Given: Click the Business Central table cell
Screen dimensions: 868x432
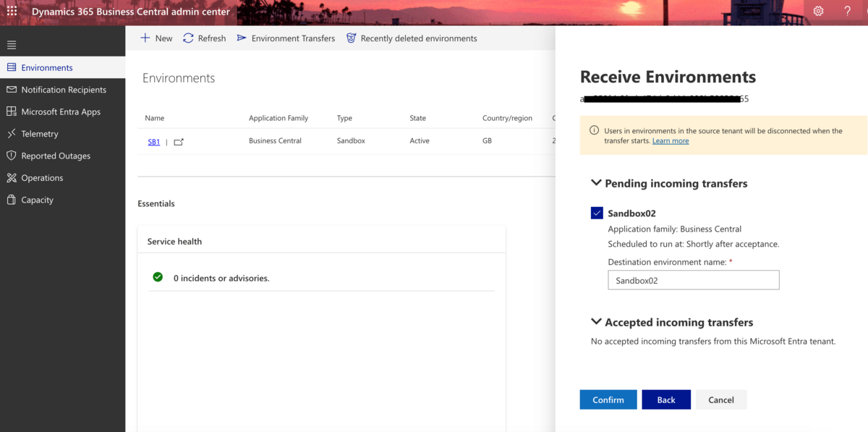Looking at the screenshot, I should (x=275, y=141).
